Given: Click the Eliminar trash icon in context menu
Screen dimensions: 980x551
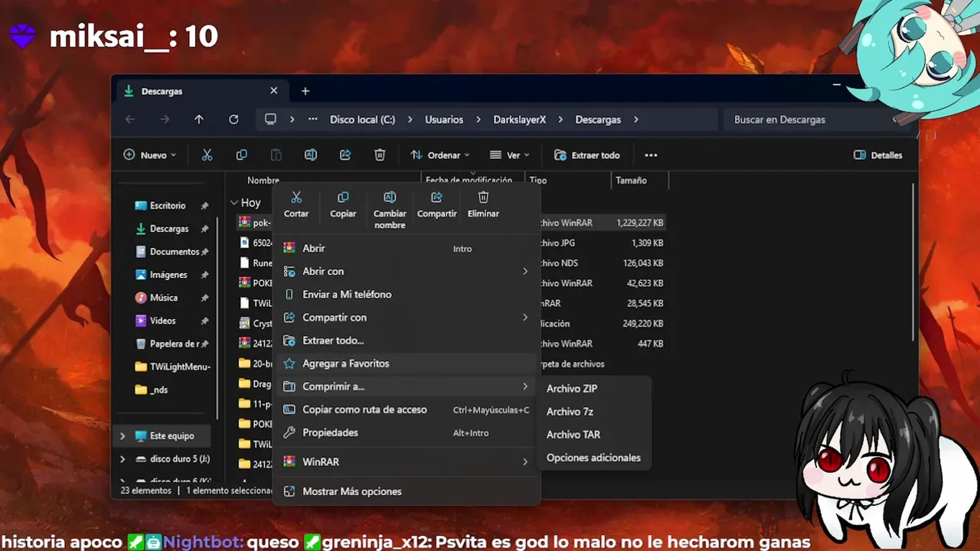Looking at the screenshot, I should 483,197.
